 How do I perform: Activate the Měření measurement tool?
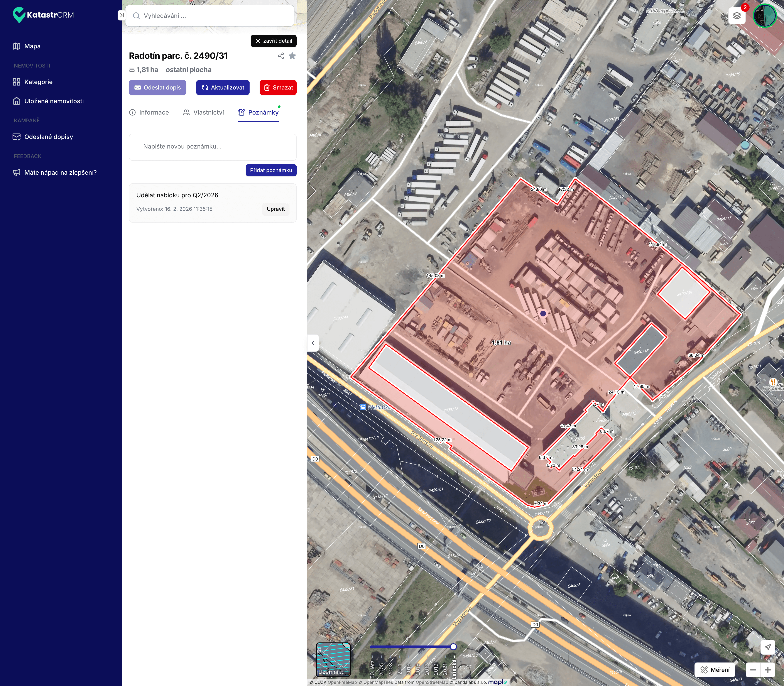point(715,669)
